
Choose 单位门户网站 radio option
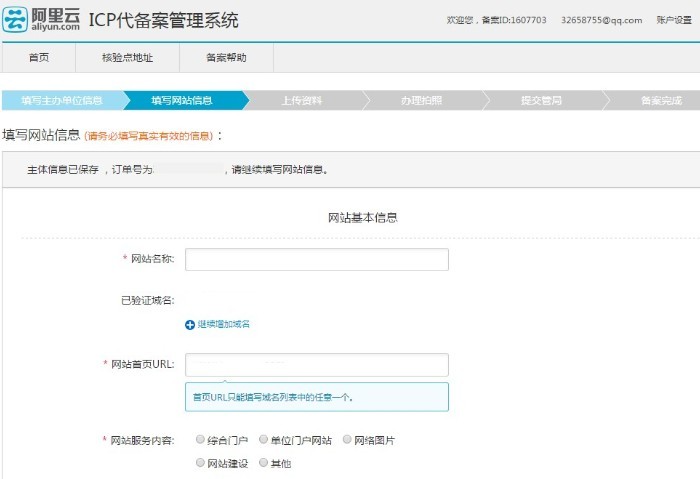pyautogui.click(x=263, y=440)
